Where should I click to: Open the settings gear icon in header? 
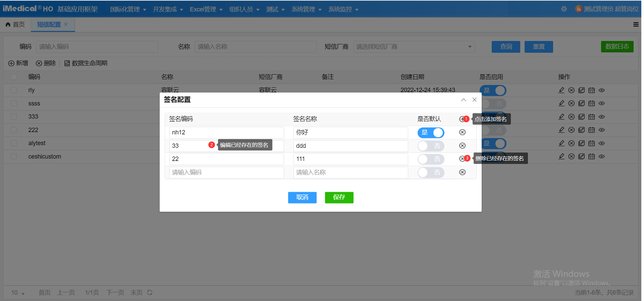[x=564, y=9]
